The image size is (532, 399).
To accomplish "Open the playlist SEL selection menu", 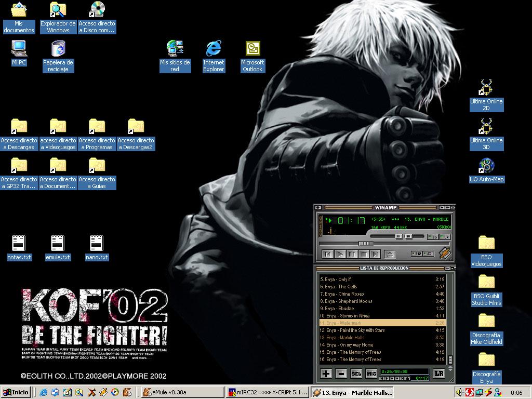I will [x=356, y=374].
